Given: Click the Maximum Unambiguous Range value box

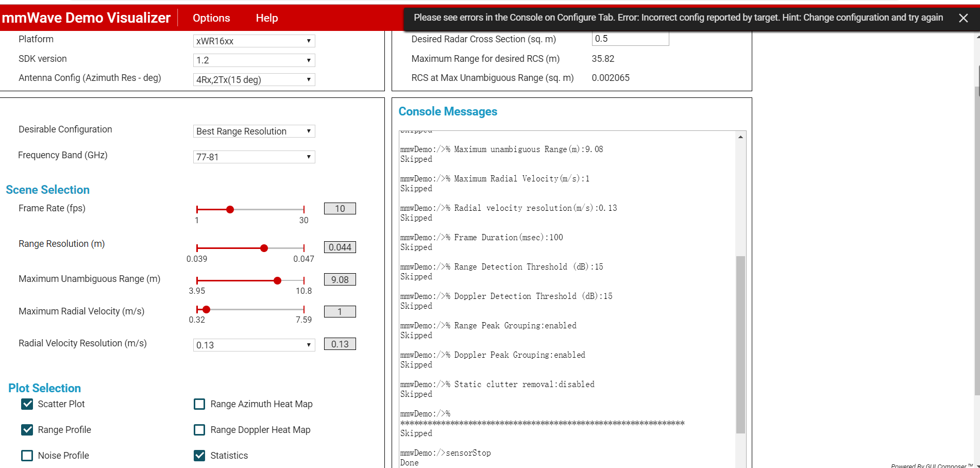Looking at the screenshot, I should tap(340, 279).
